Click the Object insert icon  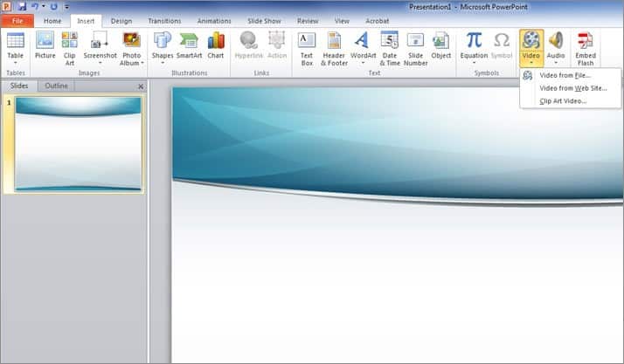441,45
